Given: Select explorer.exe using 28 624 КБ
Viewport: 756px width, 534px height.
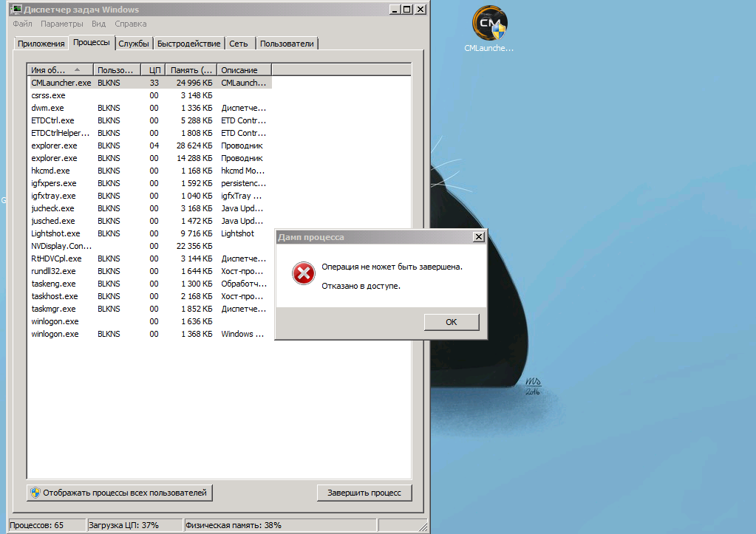Looking at the screenshot, I should 150,146.
